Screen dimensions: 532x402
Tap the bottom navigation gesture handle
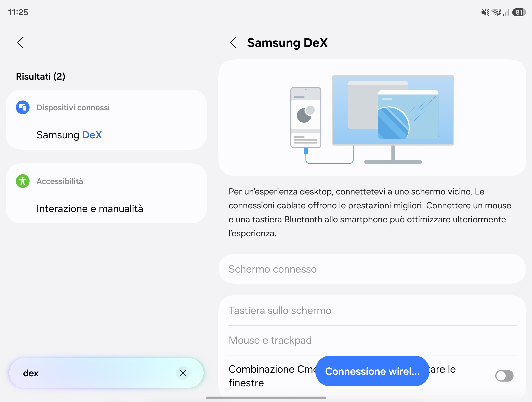(x=266, y=398)
